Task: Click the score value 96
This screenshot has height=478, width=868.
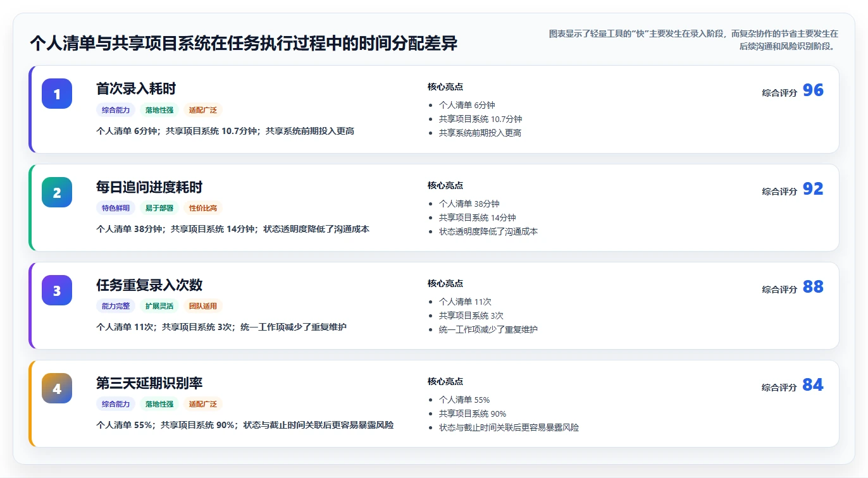Action: 813,90
